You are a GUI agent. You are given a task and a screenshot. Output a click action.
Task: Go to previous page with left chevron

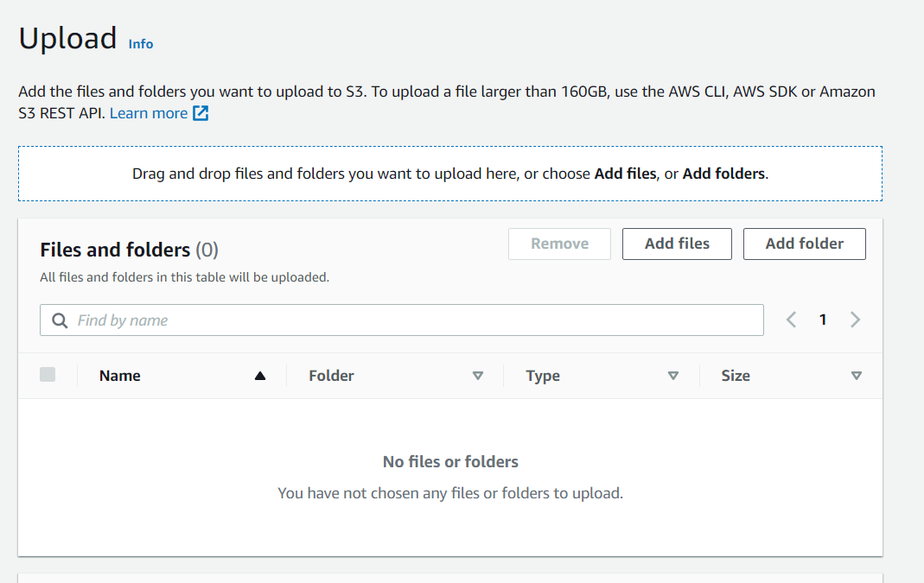[x=792, y=320]
